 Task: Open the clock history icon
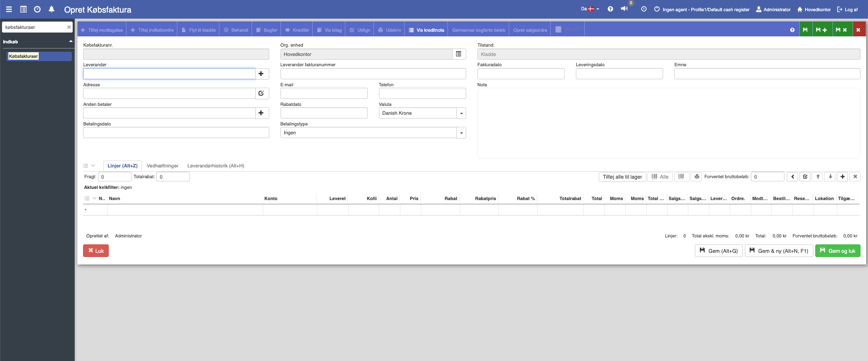tap(644, 9)
